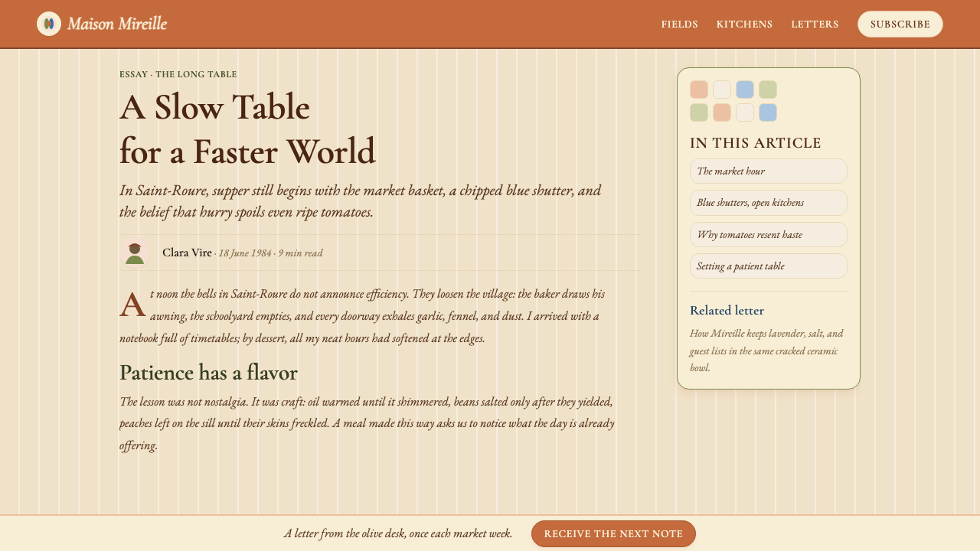Jump to Setting a patient table
This screenshot has height=551, width=980.
point(769,266)
